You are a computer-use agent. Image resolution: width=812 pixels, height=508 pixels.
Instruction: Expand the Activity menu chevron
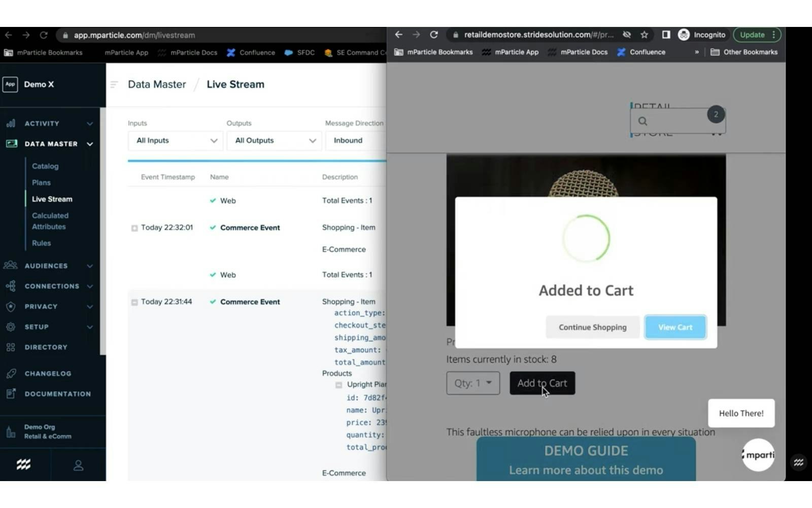point(90,123)
